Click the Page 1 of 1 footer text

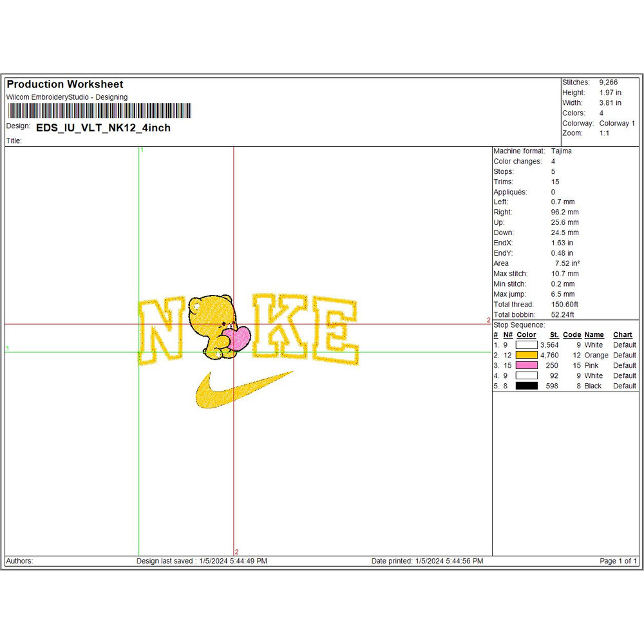(618, 561)
